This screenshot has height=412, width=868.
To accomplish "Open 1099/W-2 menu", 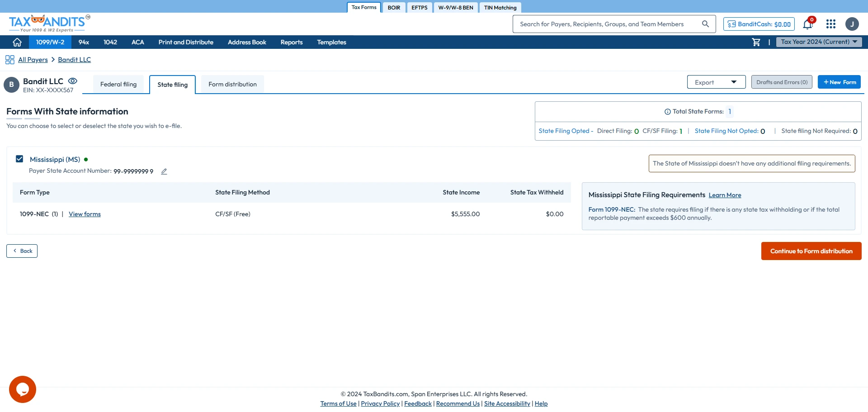I will click(x=50, y=42).
